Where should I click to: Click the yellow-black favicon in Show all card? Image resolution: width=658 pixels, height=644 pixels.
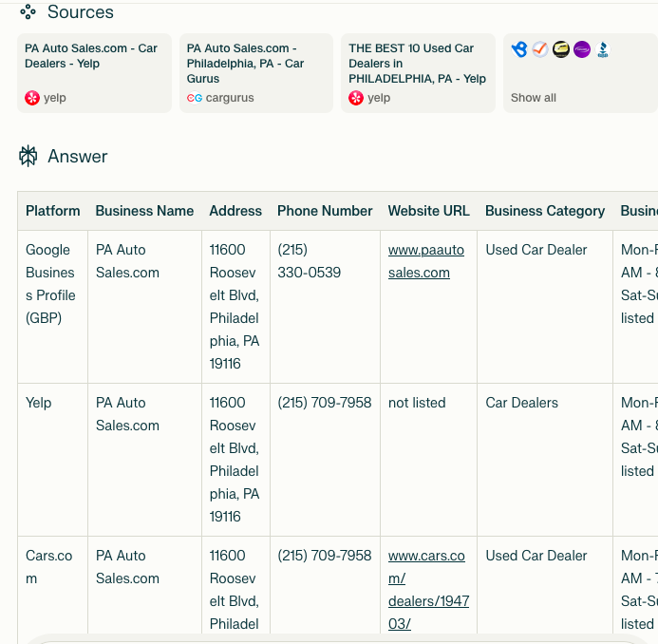point(561,49)
